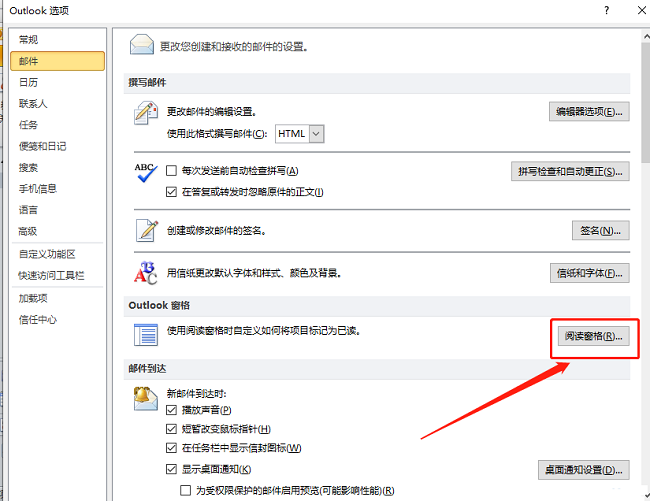Open 便笺和日记 category
Screen dimensions: 650x501
tap(57, 146)
